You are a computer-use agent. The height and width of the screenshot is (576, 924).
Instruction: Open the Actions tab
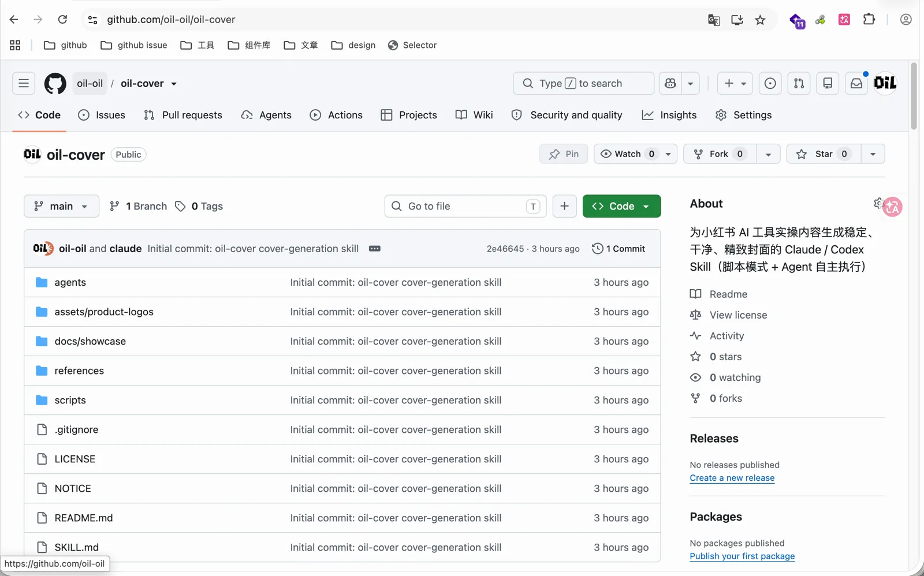click(x=336, y=115)
